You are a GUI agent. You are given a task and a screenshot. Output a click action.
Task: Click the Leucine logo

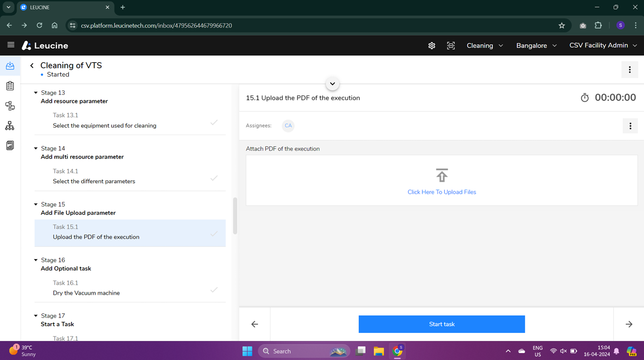point(45,46)
